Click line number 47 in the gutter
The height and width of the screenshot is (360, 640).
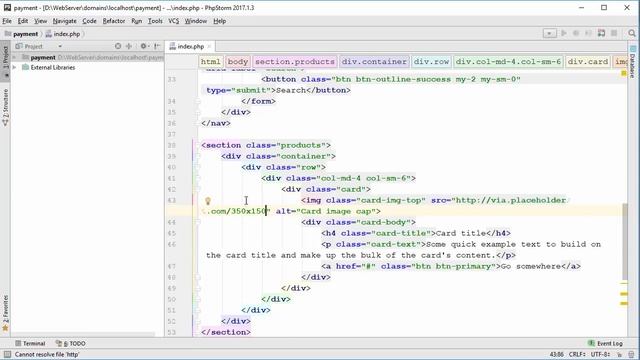pos(171,267)
